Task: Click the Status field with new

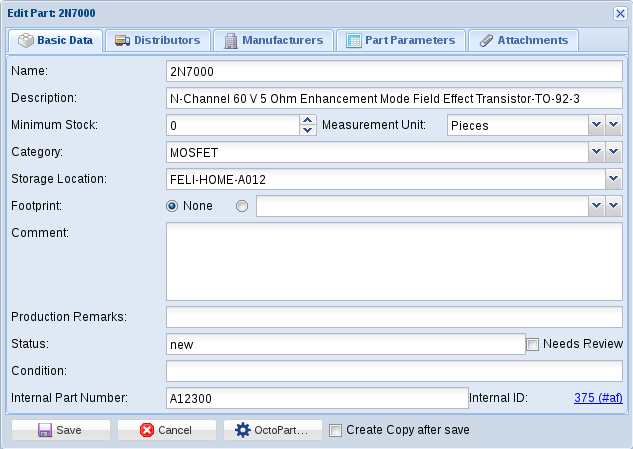Action: point(346,344)
